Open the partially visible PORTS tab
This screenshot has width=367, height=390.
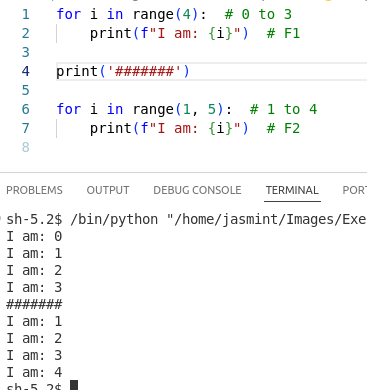(355, 190)
